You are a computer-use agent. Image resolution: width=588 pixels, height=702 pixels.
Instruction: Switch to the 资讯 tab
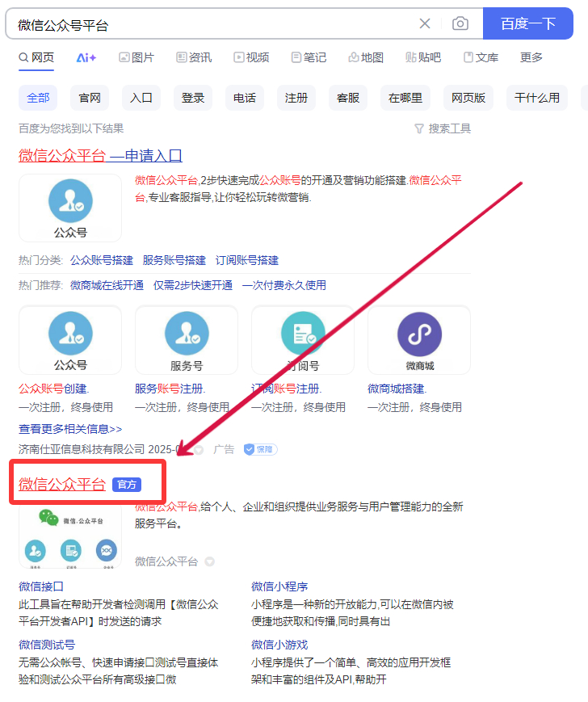[194, 57]
